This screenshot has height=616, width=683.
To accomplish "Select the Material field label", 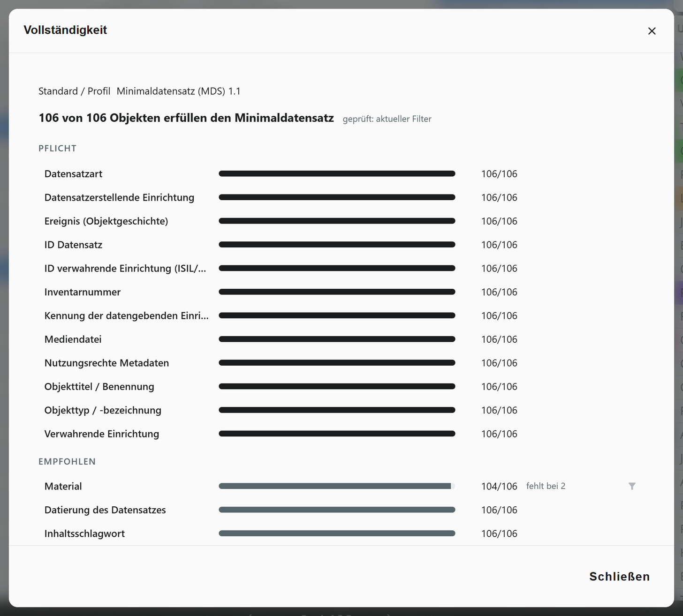I will pyautogui.click(x=63, y=486).
